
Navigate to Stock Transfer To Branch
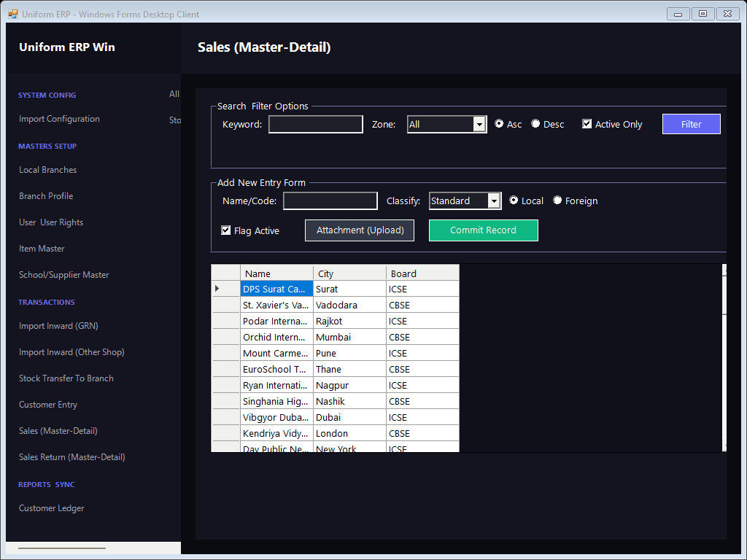click(66, 378)
